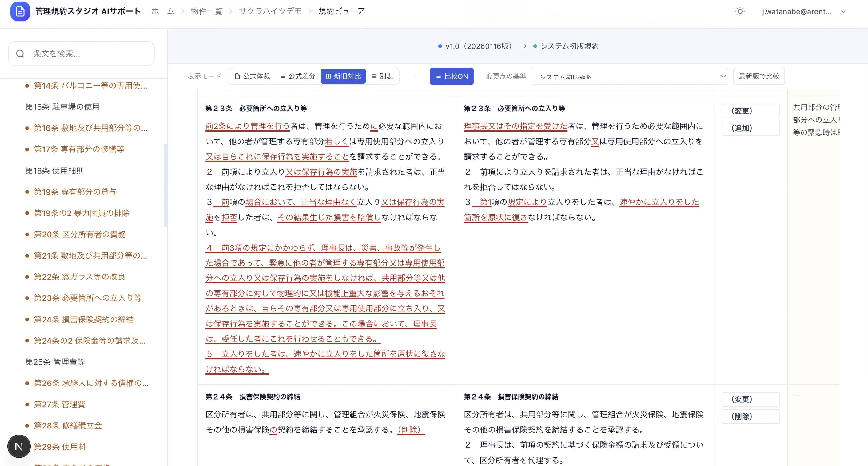The height and width of the screenshot is (466, 868).
Task: Toggle the (追加) badge for 第23条
Action: (x=751, y=128)
